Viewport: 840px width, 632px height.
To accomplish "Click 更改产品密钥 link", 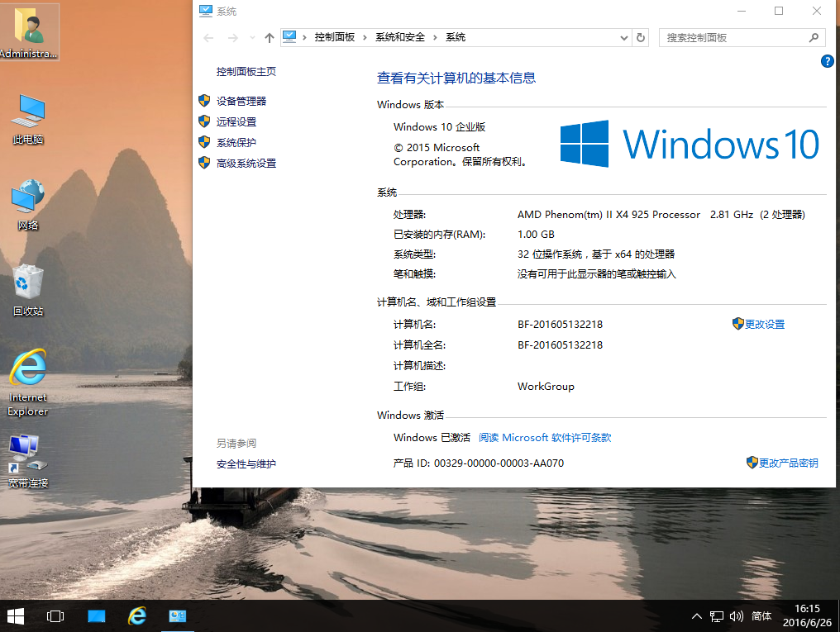I will point(788,463).
